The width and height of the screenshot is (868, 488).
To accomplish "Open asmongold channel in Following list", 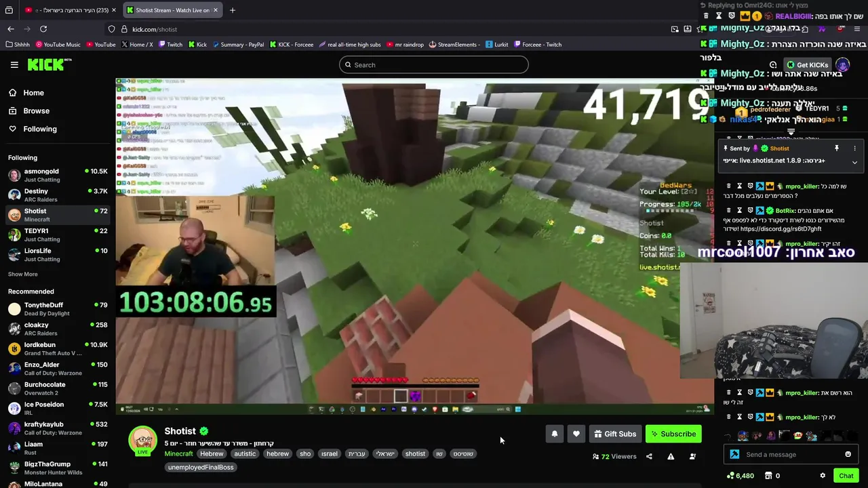I will click(x=58, y=175).
